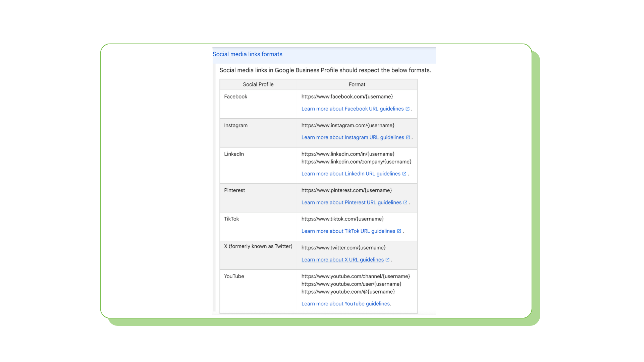Image resolution: width=644 pixels, height=362 pixels.
Task: Click the youtube.com/channel/{username} format text
Action: [x=356, y=277]
